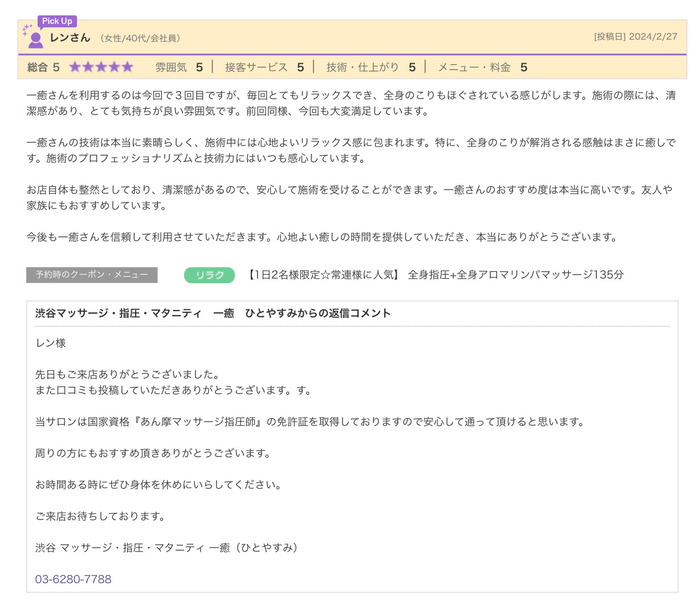Click the reply comment heading from 一癒
Image resolution: width=700 pixels, height=604 pixels.
click(x=213, y=313)
